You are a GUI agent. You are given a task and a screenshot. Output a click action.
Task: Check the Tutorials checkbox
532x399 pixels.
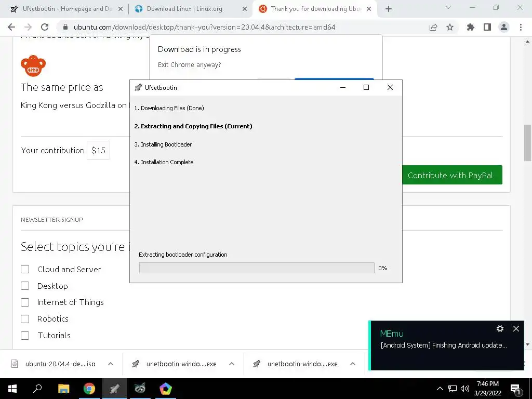click(x=25, y=336)
